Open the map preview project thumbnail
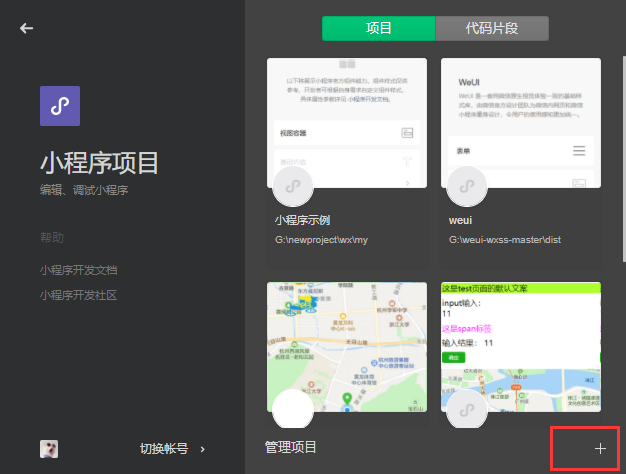Viewport: 626px width, 474px height. click(x=347, y=347)
